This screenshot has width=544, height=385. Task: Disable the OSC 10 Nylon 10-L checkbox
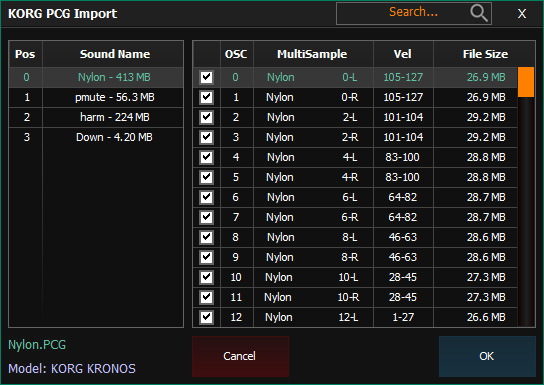(x=206, y=277)
